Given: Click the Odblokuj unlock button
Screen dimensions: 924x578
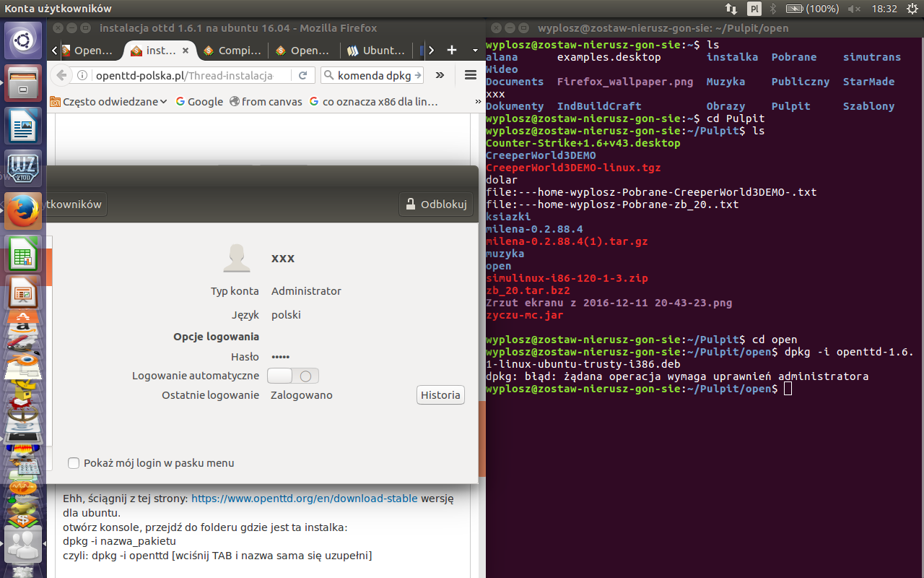Looking at the screenshot, I should tap(437, 204).
